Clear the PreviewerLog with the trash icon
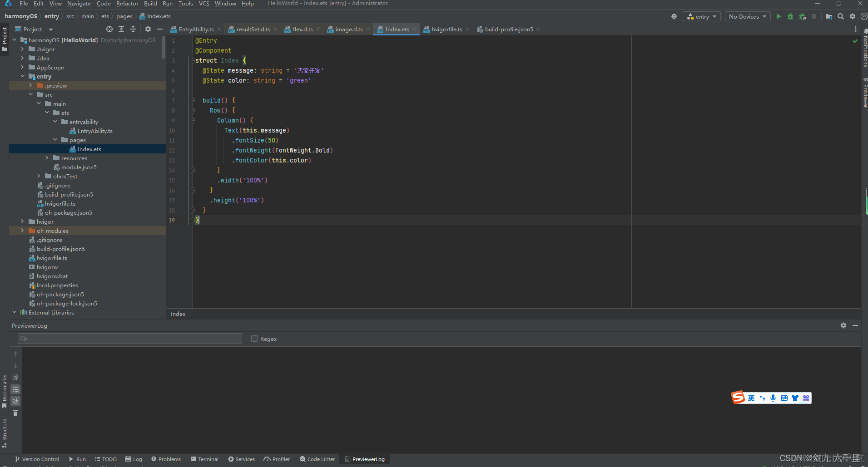 (15, 413)
